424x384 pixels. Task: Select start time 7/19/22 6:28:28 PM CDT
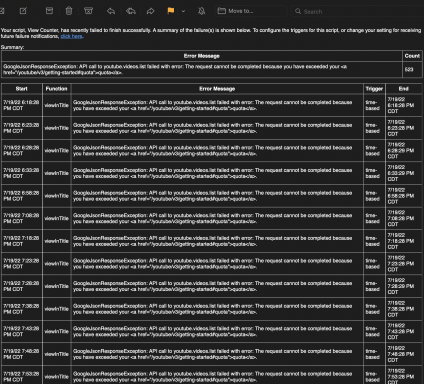pyautogui.click(x=21, y=151)
